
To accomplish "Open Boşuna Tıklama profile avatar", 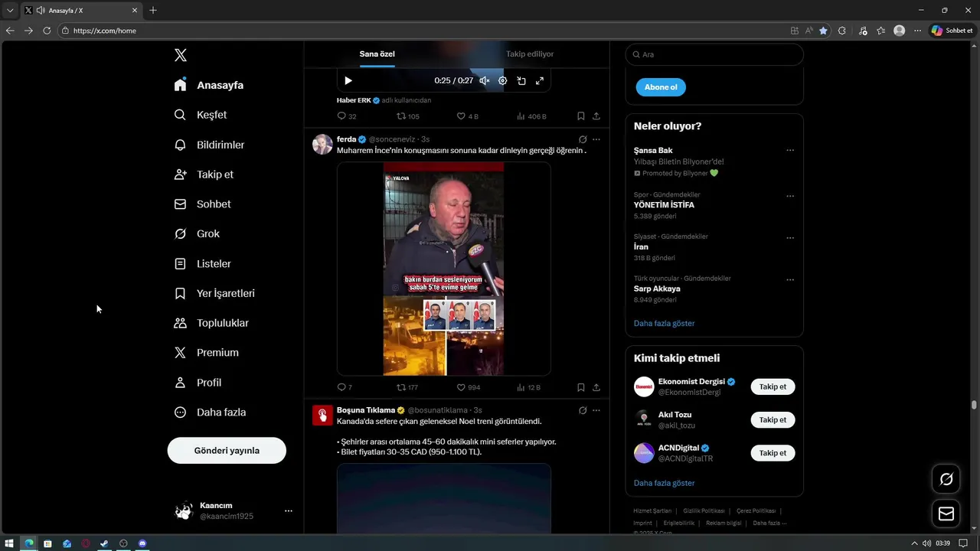I will coord(322,415).
